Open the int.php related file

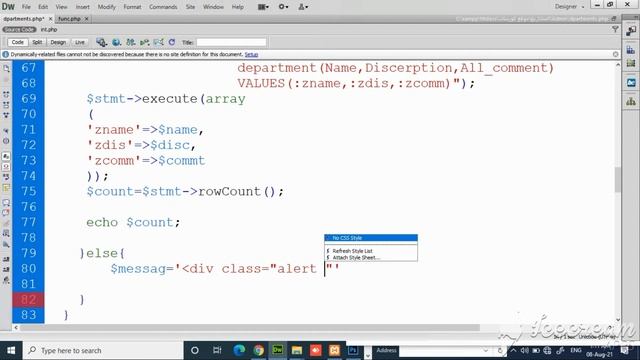(49, 30)
